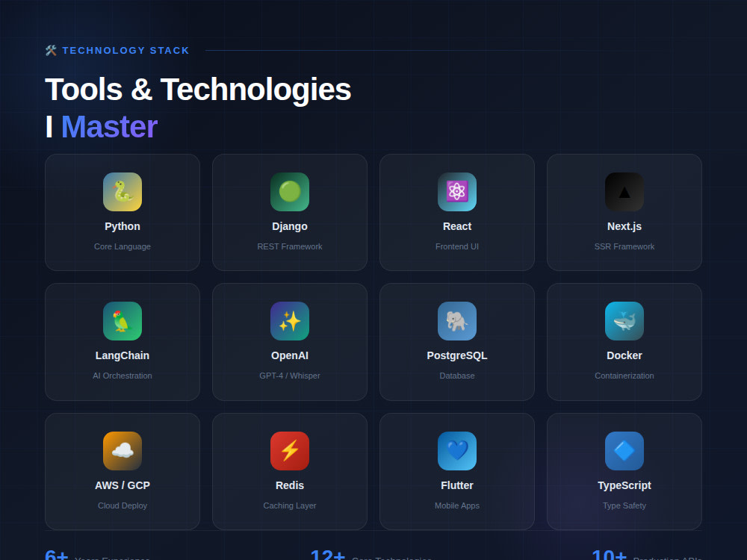
Task: Click the "AI Orchestration" subtitle
Action: coord(123,376)
